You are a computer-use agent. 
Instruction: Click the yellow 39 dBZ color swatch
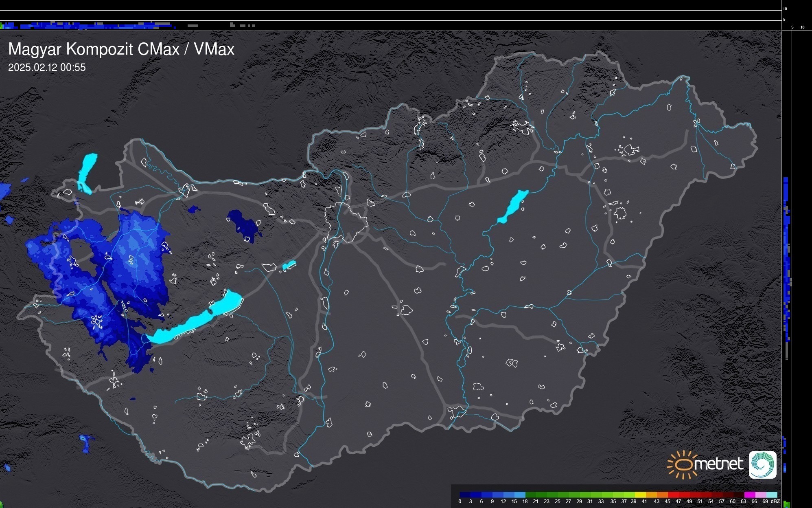tap(640, 495)
